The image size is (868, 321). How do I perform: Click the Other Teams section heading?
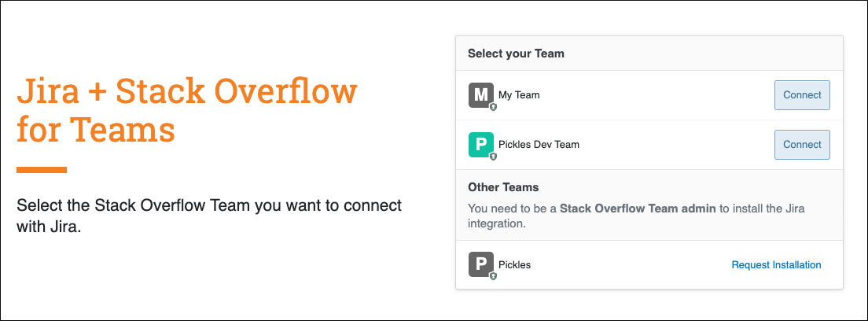pos(503,188)
